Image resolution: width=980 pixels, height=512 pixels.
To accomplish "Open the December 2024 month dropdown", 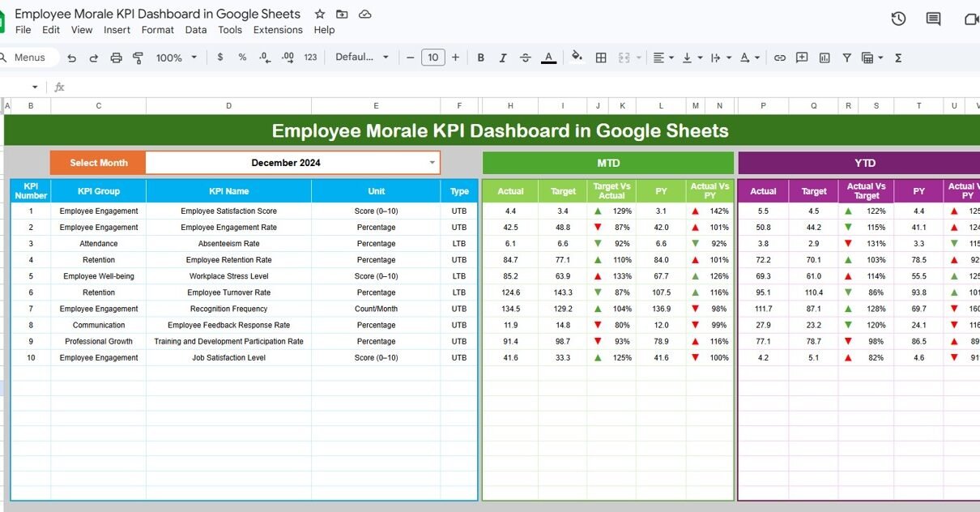I will [432, 163].
